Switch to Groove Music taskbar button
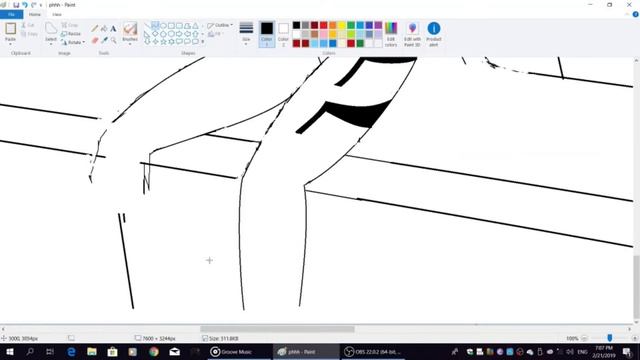 click(x=239, y=352)
